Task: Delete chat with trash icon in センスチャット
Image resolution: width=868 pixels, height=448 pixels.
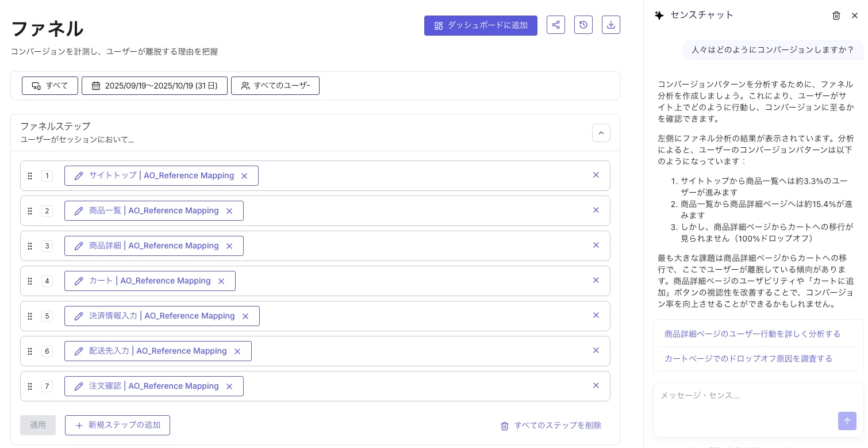Action: click(836, 16)
